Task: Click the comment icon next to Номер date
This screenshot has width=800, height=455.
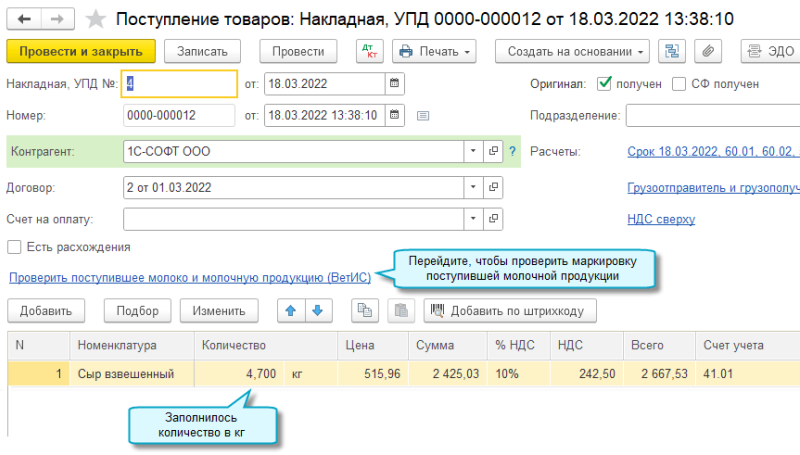Action: tap(423, 116)
